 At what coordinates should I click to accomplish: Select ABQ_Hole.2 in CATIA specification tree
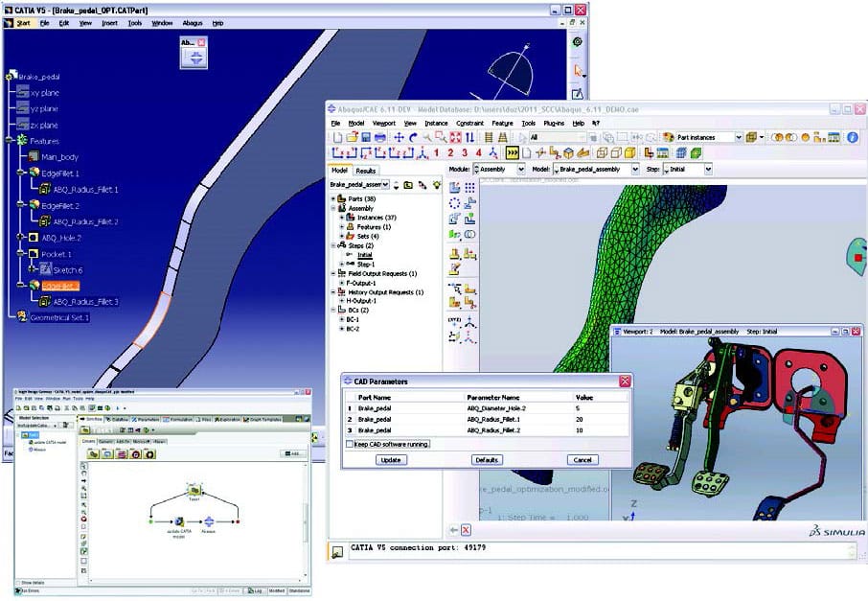click(61, 238)
